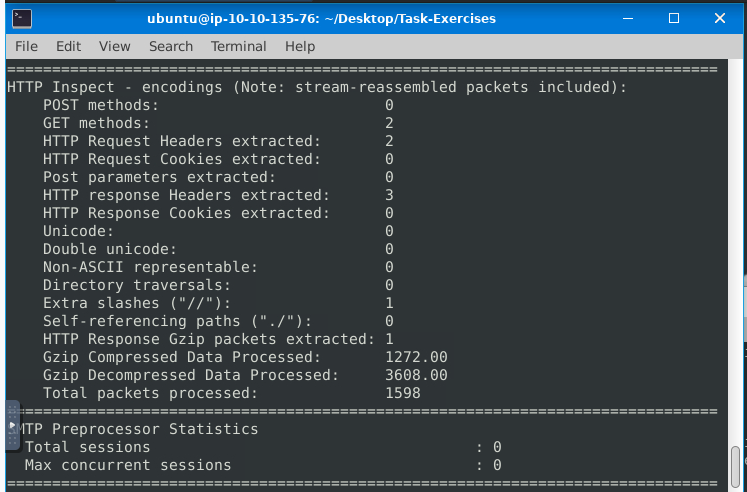Close the terminal window
747x492 pixels.
(x=720, y=18)
